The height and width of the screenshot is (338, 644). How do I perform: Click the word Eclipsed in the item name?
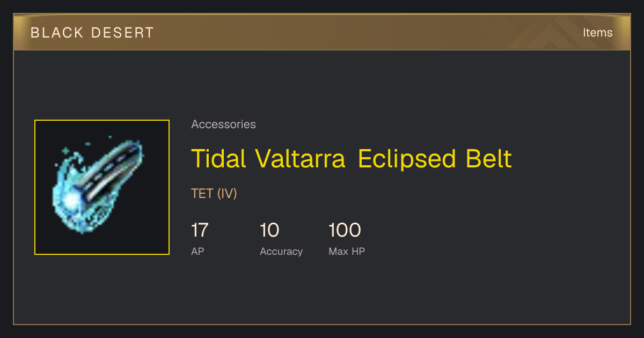point(406,159)
